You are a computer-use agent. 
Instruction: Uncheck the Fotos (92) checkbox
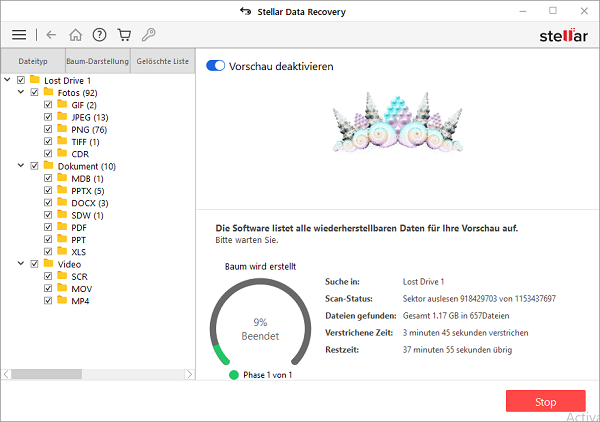(x=34, y=92)
